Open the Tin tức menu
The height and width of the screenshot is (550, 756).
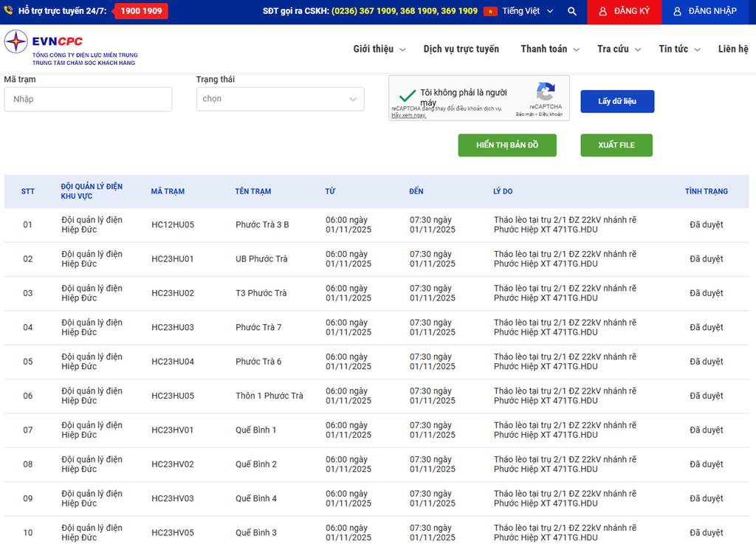(678, 49)
